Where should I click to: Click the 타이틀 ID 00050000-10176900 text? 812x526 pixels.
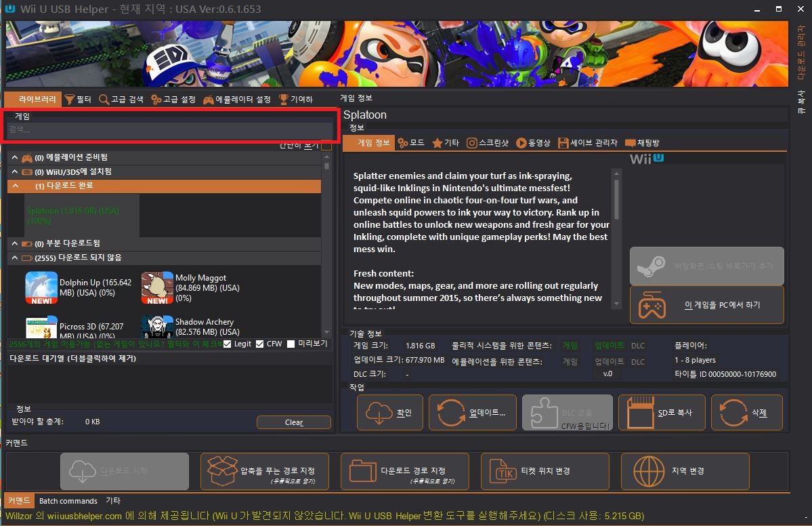click(x=725, y=374)
